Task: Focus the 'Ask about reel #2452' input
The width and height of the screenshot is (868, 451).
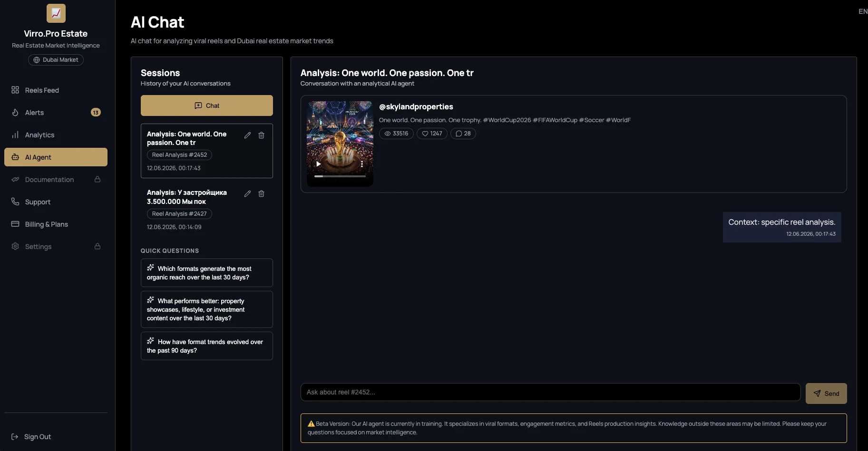Action: tap(551, 392)
